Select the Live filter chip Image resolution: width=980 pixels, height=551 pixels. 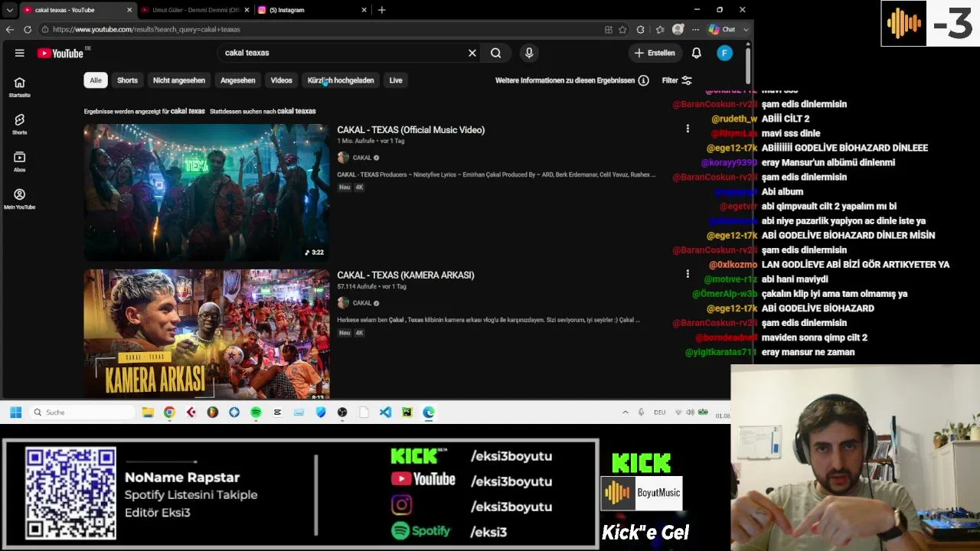[x=396, y=80]
